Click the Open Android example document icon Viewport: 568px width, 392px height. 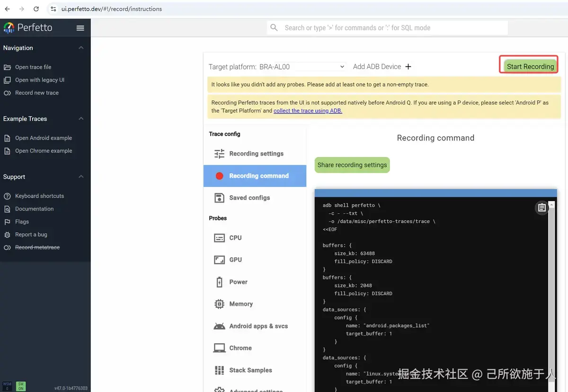point(7,138)
